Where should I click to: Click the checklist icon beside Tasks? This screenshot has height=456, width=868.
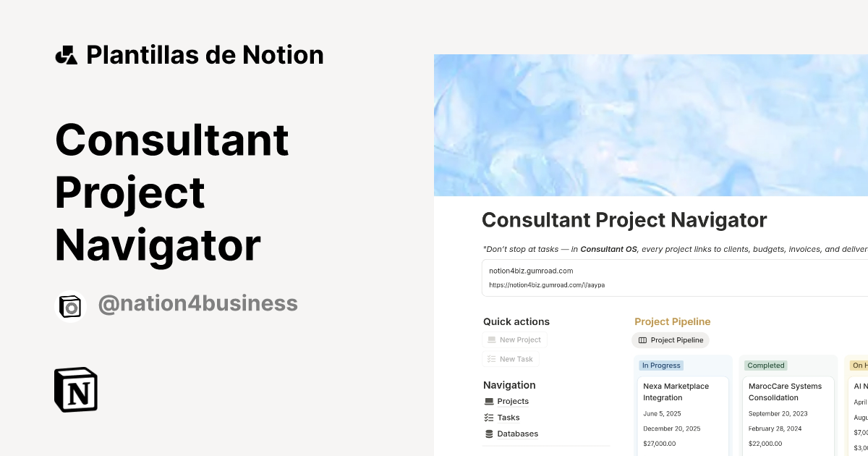pos(489,417)
